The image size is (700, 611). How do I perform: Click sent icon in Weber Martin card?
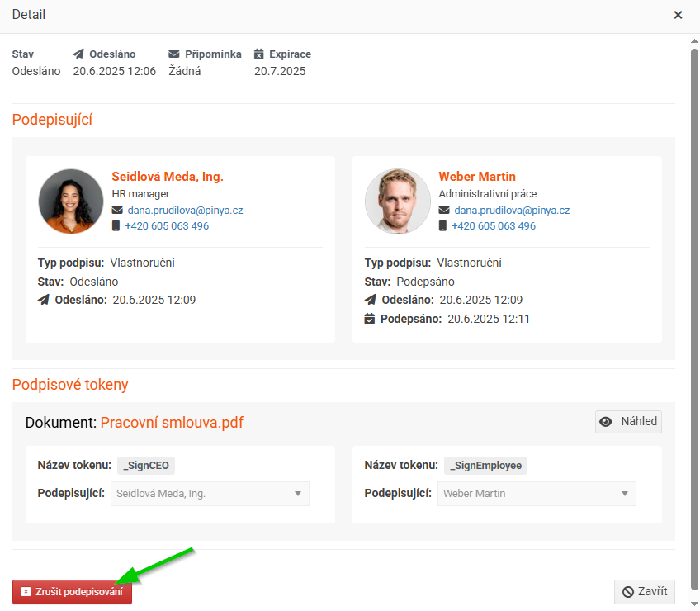(370, 300)
